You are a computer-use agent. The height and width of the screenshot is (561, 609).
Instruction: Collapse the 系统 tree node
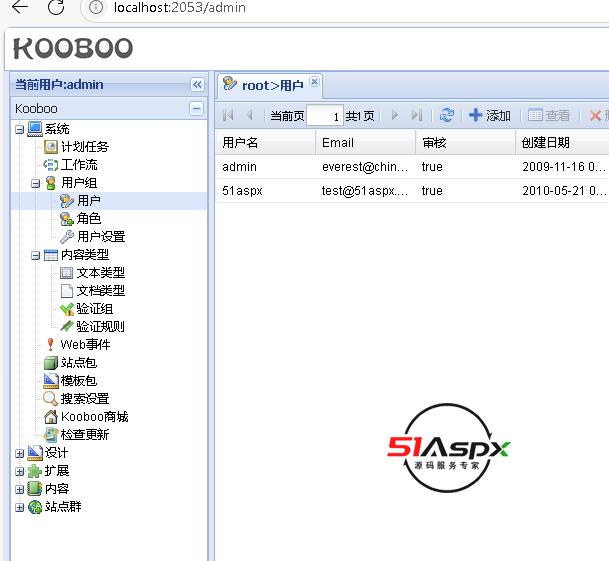[x=19, y=129]
